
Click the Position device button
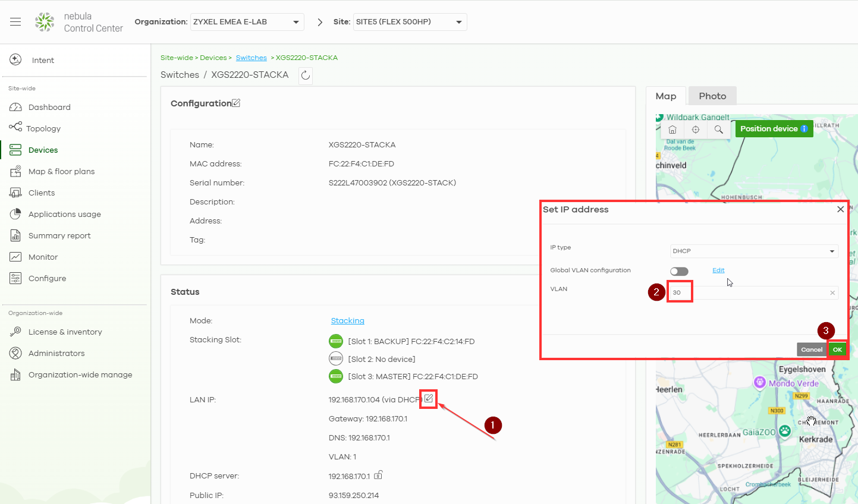[774, 128]
